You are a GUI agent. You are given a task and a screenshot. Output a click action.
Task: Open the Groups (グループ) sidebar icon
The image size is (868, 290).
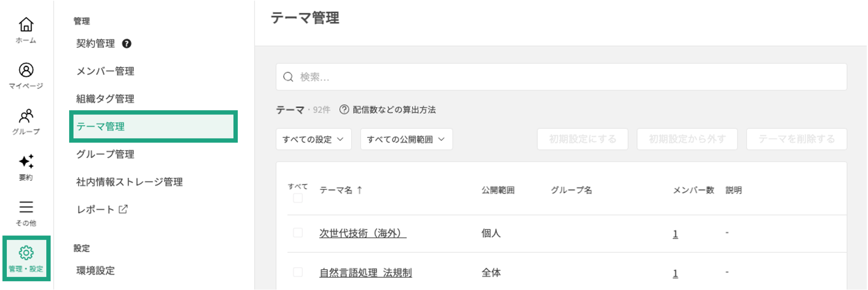tap(26, 116)
